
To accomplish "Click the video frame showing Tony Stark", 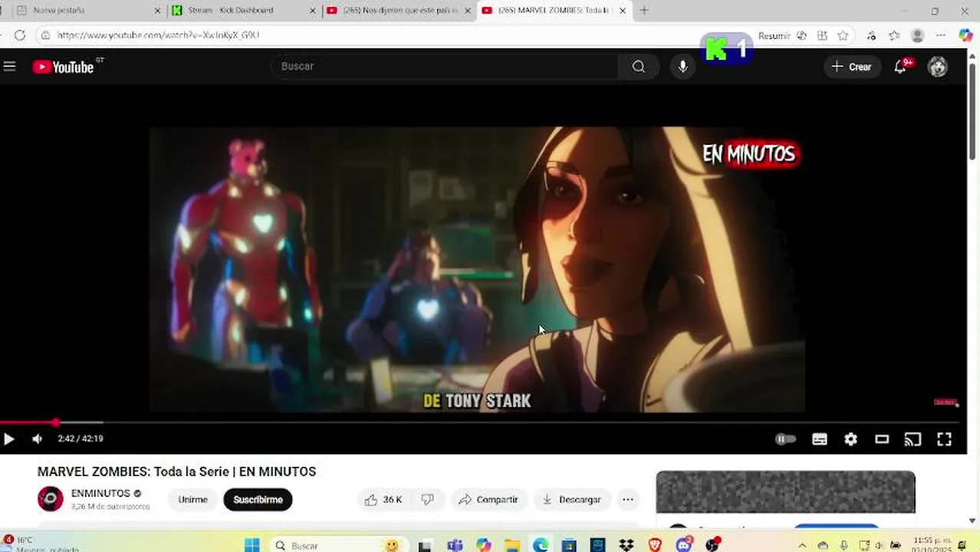I will pyautogui.click(x=477, y=268).
